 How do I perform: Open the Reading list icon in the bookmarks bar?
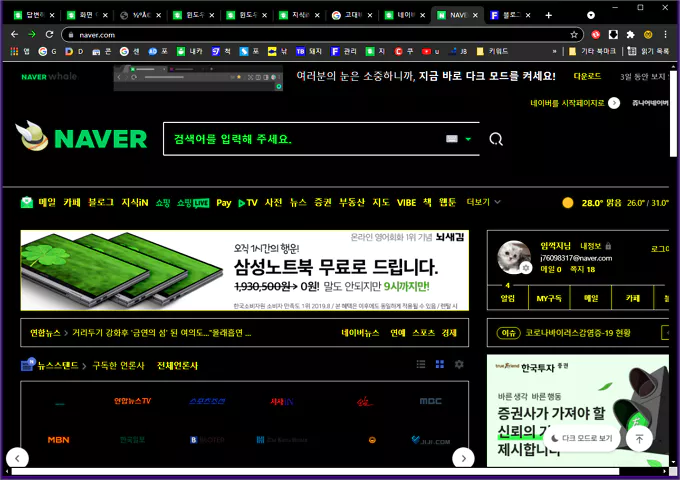(632, 51)
